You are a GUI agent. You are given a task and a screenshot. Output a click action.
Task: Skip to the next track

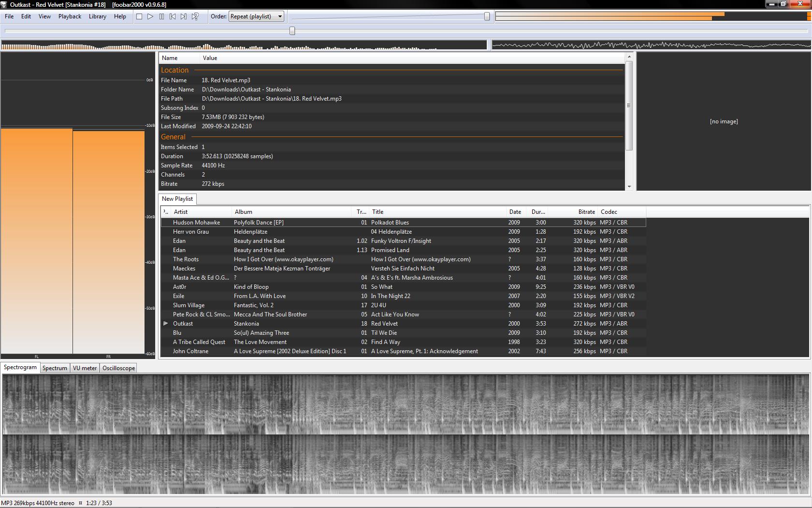[x=184, y=16]
